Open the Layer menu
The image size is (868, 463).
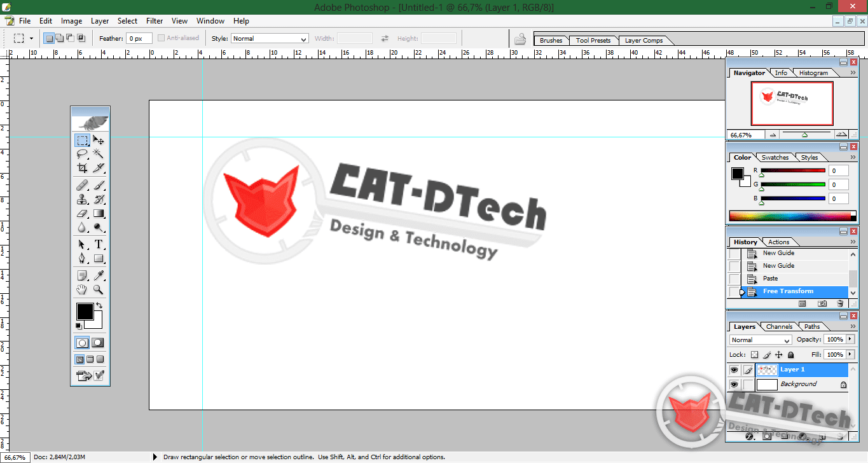click(x=100, y=21)
